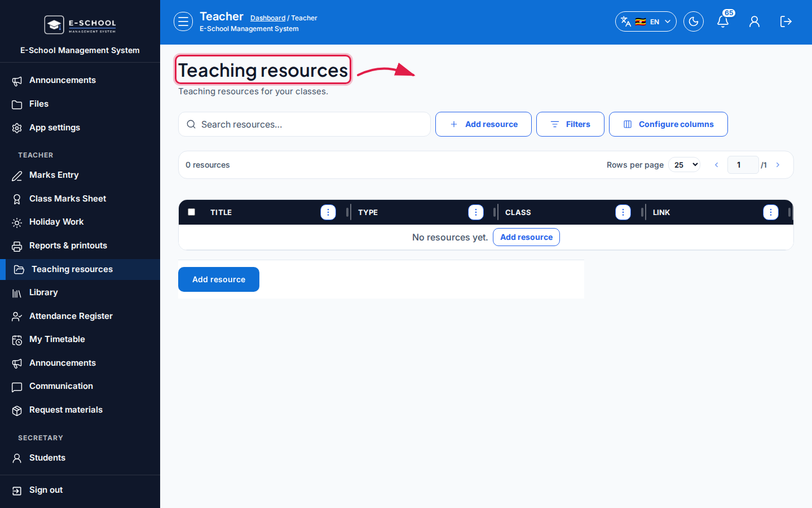Click the E-School logo in sidebar

point(80,25)
